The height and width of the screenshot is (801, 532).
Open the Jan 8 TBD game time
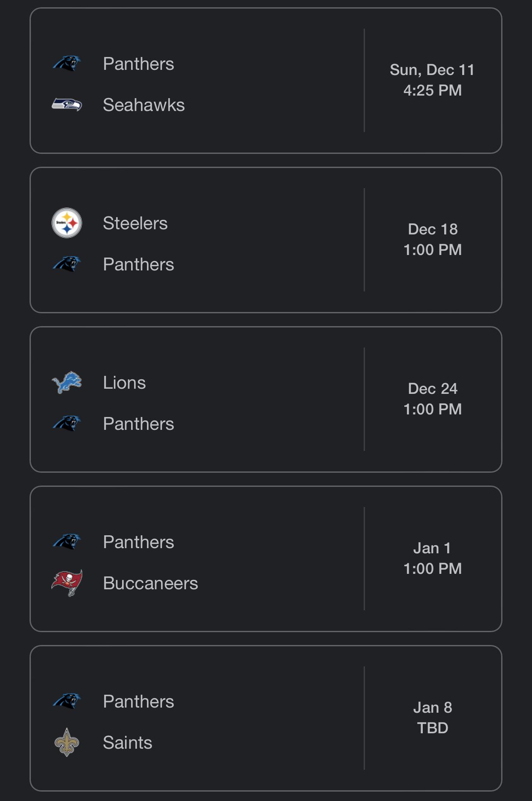point(433,718)
